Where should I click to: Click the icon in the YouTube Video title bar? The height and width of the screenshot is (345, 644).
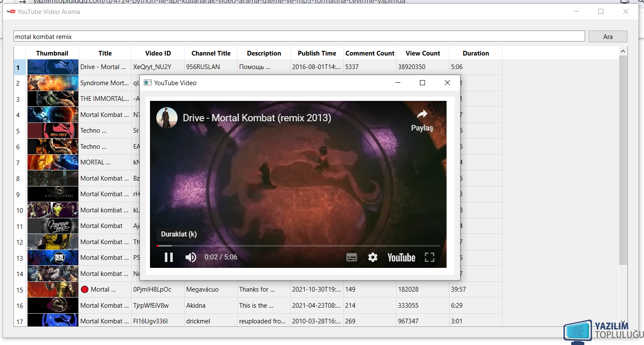[x=147, y=83]
